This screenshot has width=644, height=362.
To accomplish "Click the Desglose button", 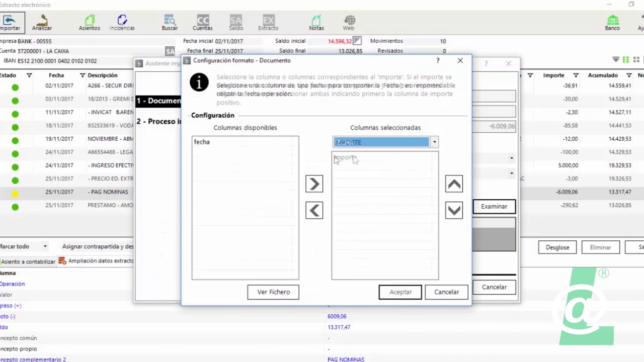I will [x=557, y=247].
